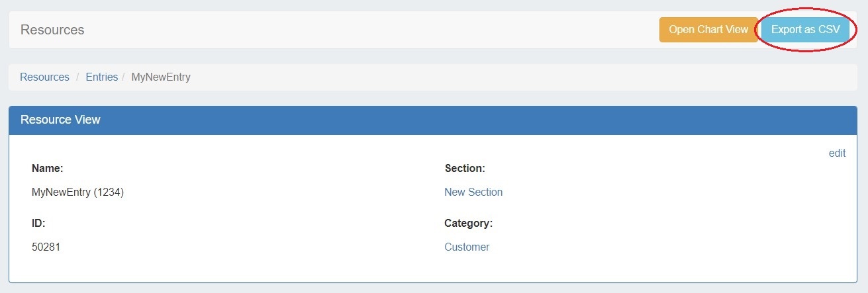The height and width of the screenshot is (293, 868).
Task: Select the MyNewEntry (1234) name value
Action: click(78, 192)
